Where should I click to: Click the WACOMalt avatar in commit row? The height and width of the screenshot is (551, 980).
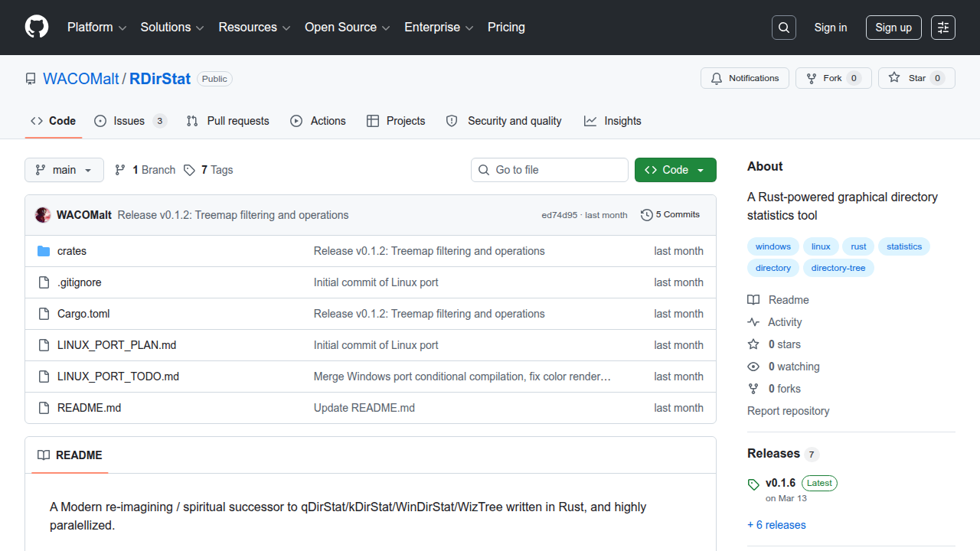43,215
